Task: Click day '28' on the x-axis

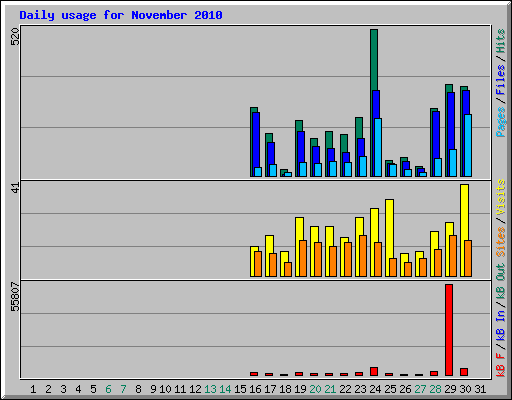Action: click(435, 389)
